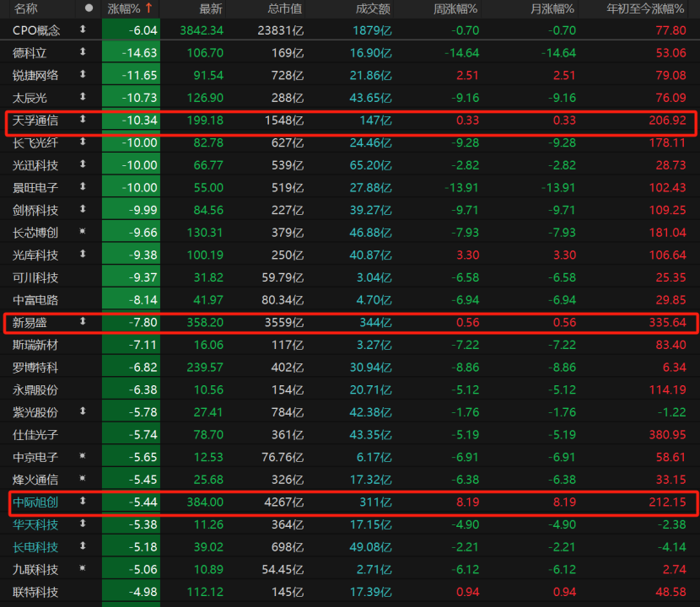Click the 名称 column header
Image resolution: width=700 pixels, height=607 pixels.
point(26,8)
